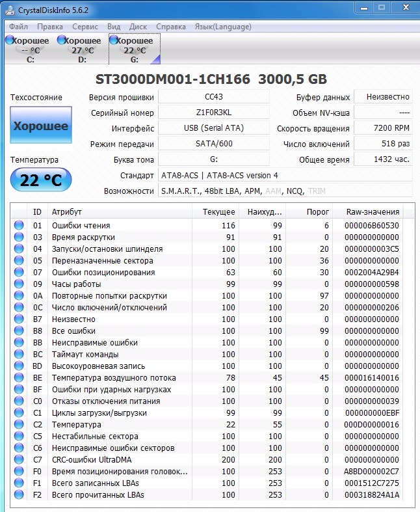Select drive D: 27 °C tab

tap(82, 49)
